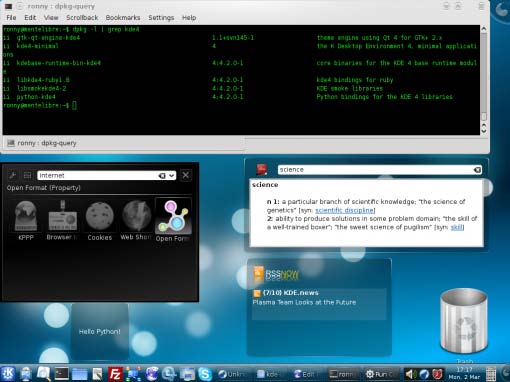Open Web Shortcuts in the launcher widget

[136, 220]
